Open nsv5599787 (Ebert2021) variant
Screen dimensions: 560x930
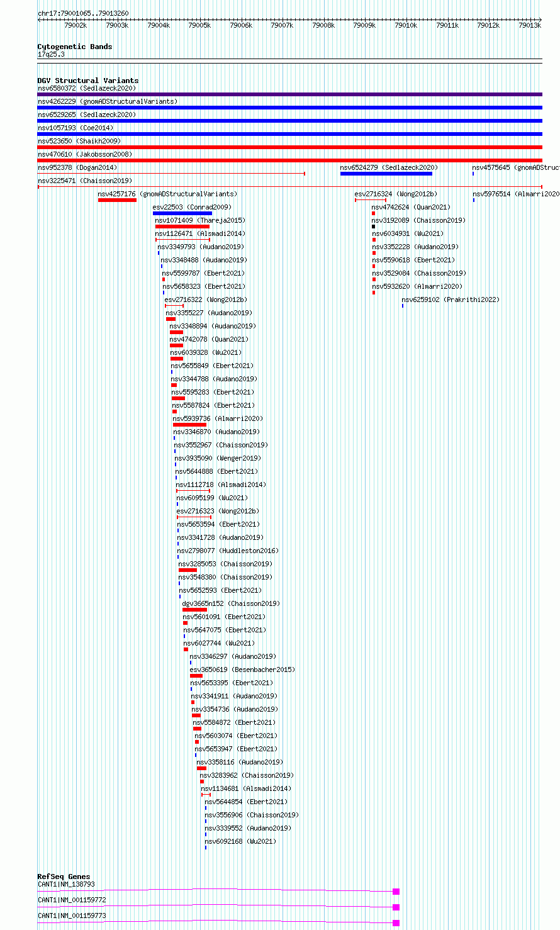point(203,273)
